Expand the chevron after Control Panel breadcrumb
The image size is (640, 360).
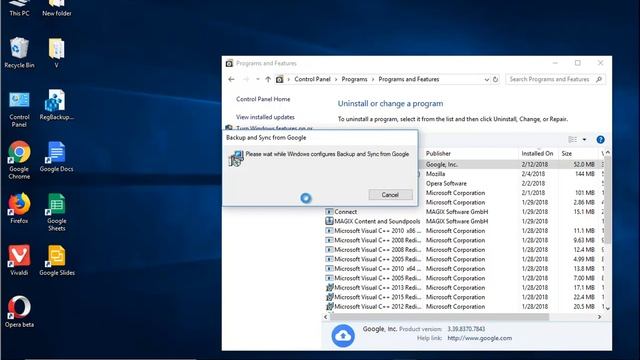336,79
